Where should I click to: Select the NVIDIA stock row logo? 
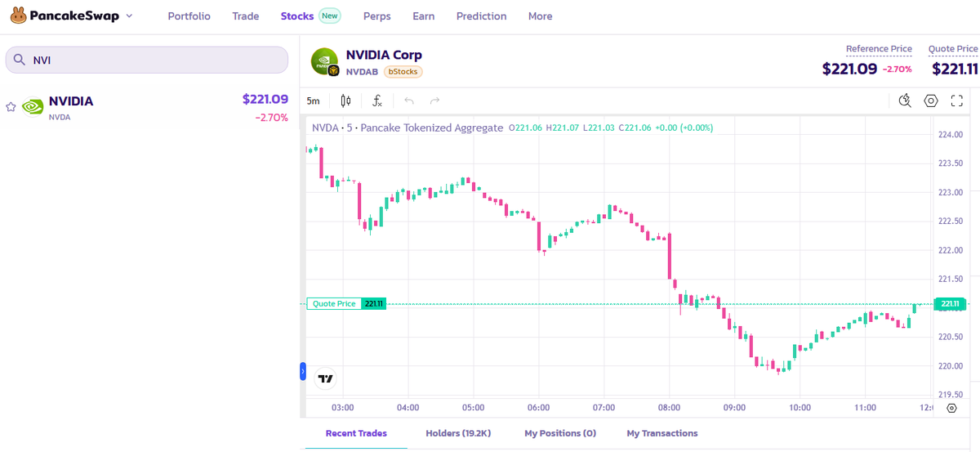pos(33,107)
